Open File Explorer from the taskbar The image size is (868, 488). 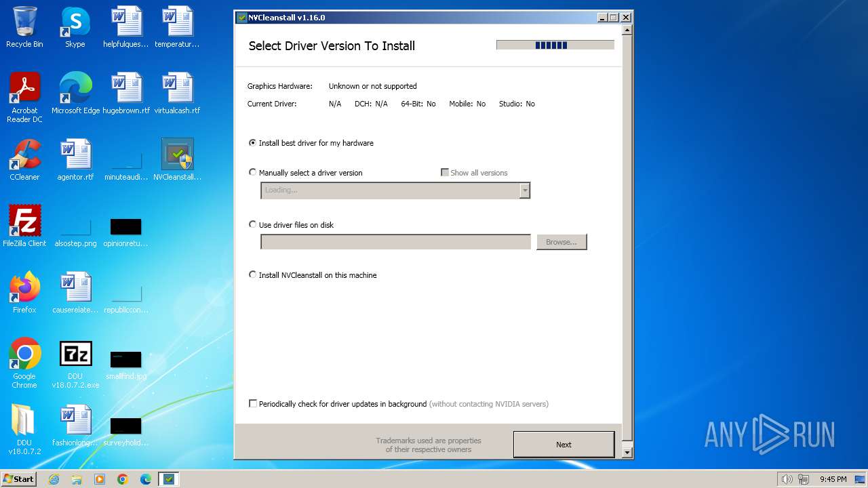77,479
